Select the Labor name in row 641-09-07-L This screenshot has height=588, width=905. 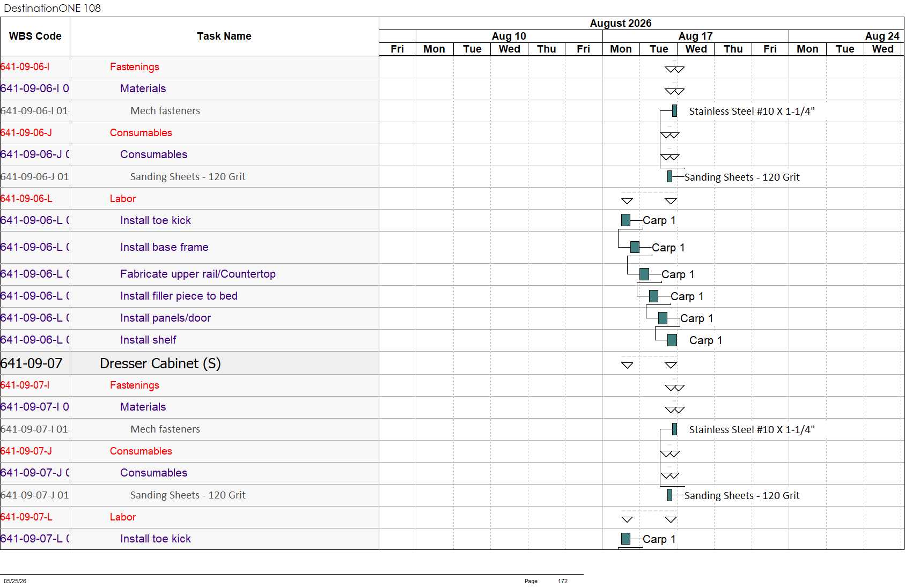click(123, 517)
